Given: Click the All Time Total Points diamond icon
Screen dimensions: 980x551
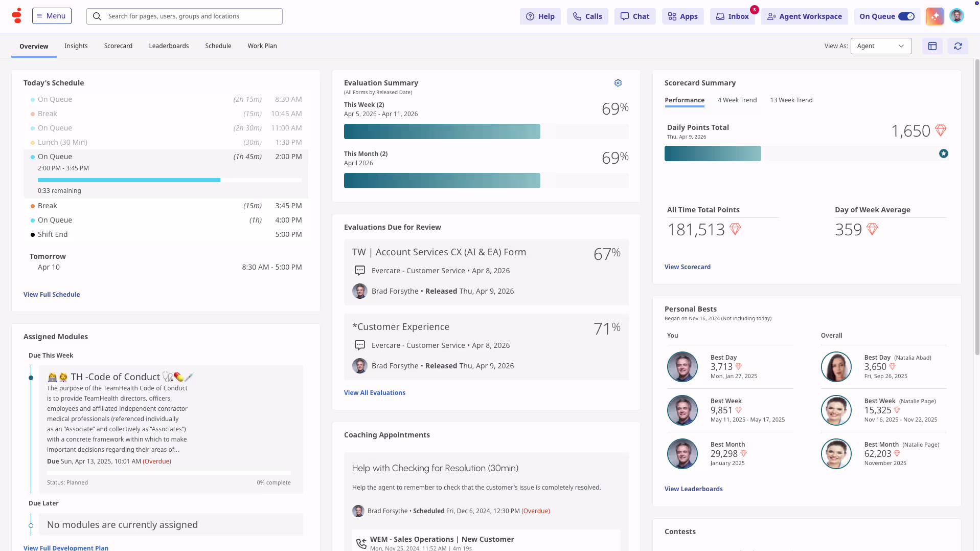Looking at the screenshot, I should tap(735, 229).
